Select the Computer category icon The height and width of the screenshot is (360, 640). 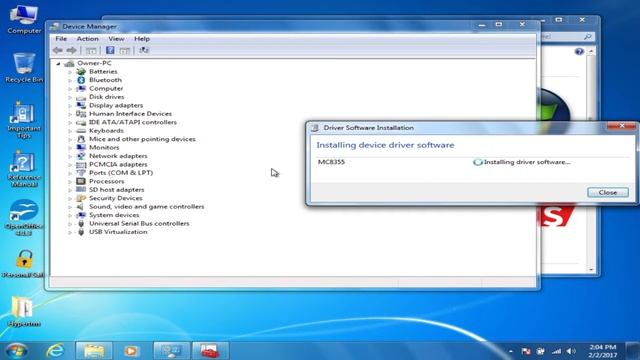[x=81, y=89]
